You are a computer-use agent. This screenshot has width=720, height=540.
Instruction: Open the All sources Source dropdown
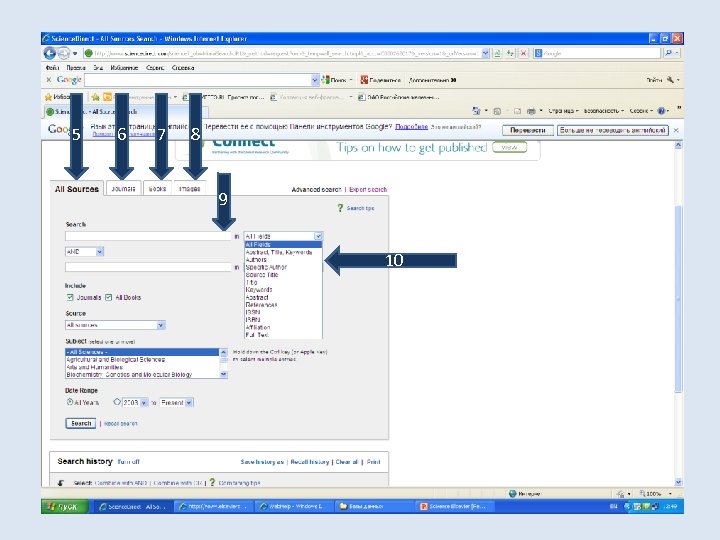click(161, 325)
